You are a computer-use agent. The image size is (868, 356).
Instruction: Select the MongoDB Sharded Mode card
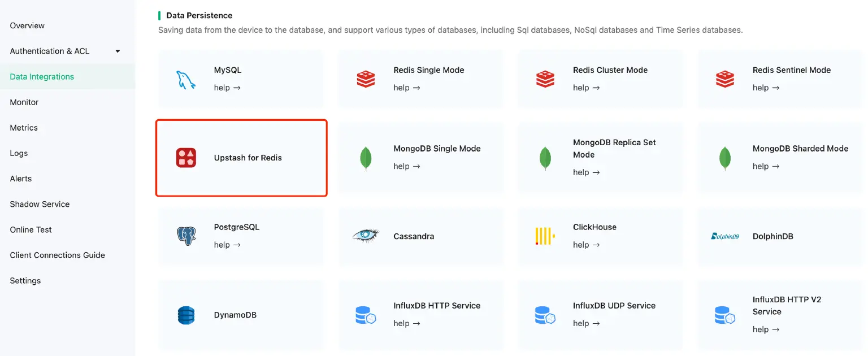(780, 158)
